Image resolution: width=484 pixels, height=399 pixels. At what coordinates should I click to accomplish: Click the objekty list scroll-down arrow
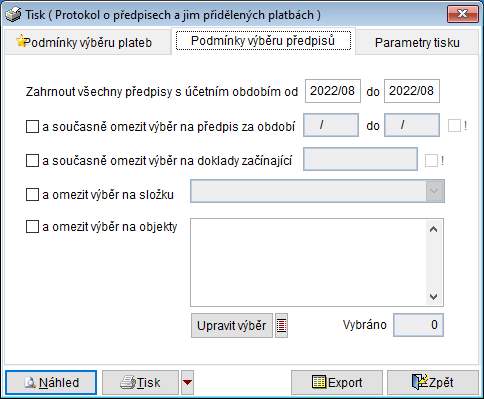(x=433, y=296)
